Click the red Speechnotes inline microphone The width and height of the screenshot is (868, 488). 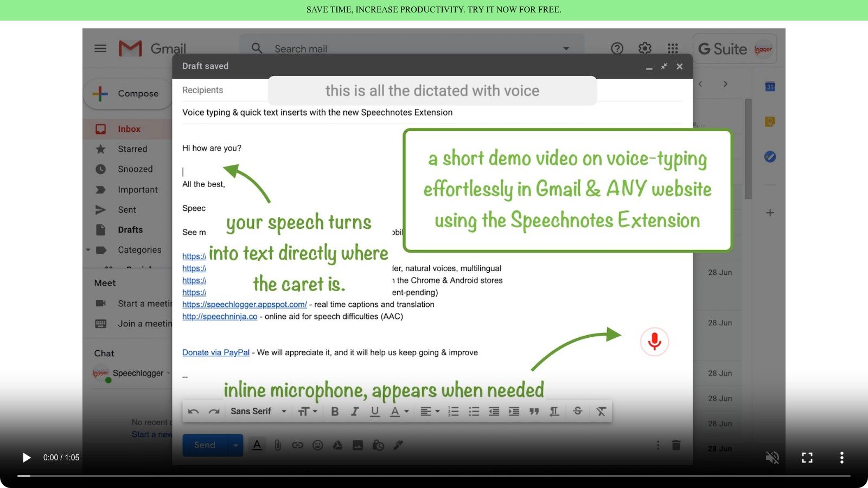[x=654, y=342]
